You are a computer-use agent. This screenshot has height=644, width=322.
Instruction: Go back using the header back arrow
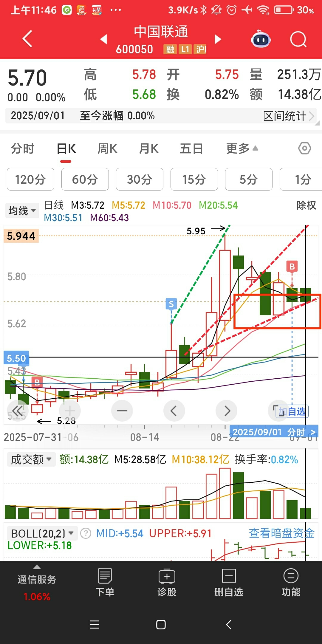27,39
